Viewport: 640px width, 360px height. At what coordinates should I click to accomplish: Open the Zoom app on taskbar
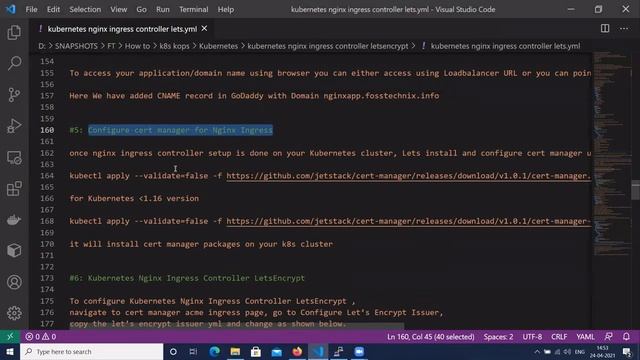tap(359, 351)
